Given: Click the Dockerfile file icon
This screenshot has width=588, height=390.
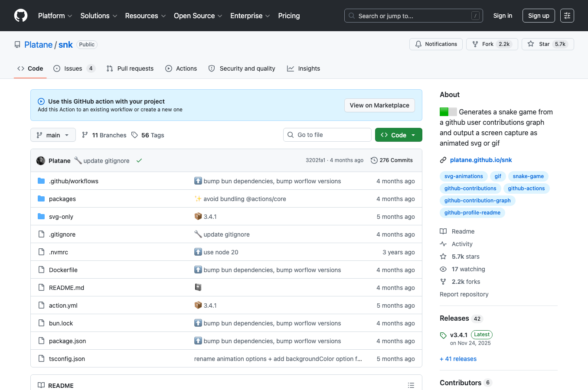Looking at the screenshot, I should 41,270.
